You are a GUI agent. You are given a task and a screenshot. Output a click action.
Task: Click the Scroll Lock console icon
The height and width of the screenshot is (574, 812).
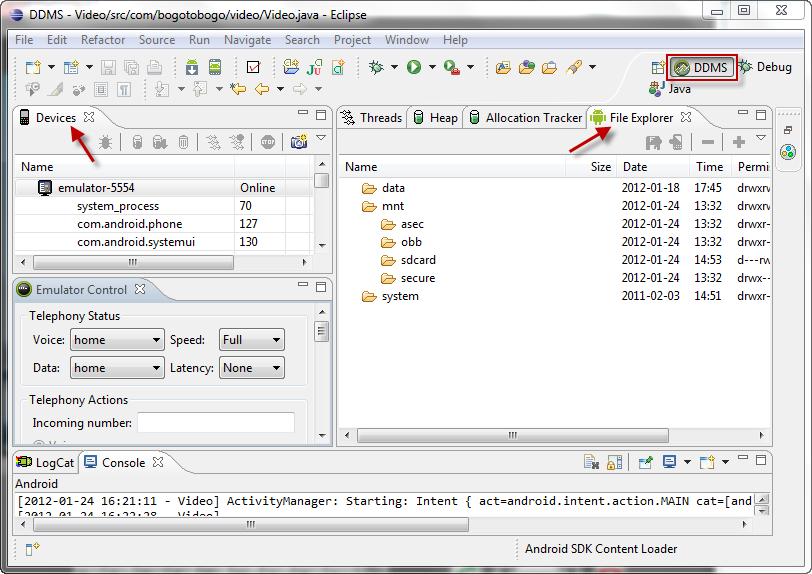tap(615, 462)
